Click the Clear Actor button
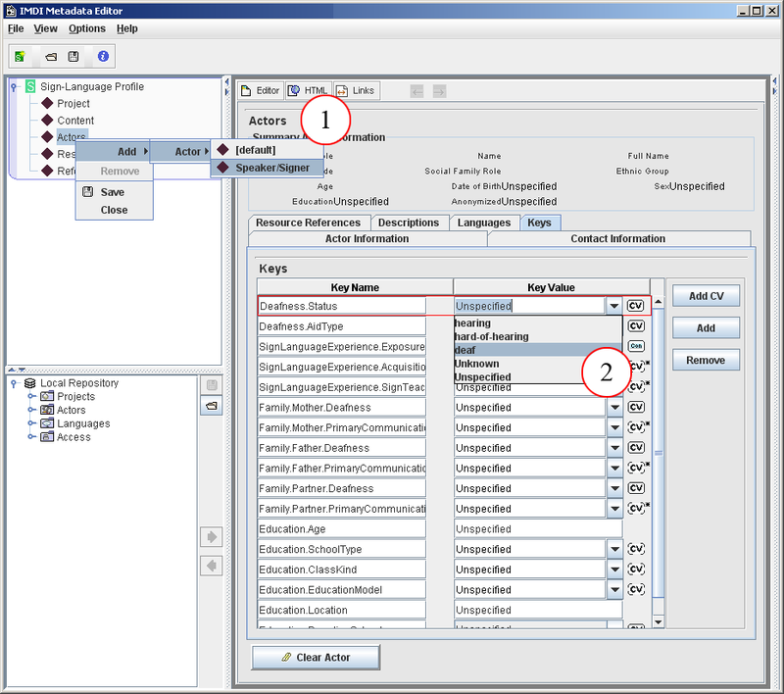 point(315,657)
